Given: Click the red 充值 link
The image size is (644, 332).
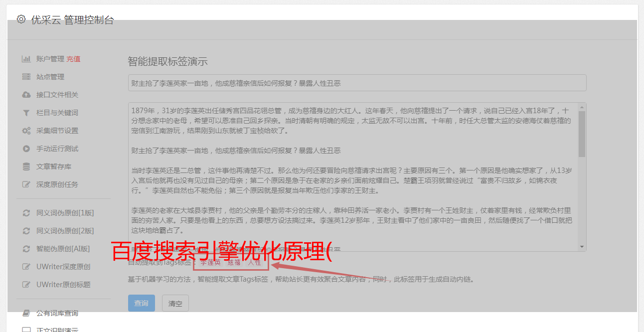Looking at the screenshot, I should coord(73,59).
